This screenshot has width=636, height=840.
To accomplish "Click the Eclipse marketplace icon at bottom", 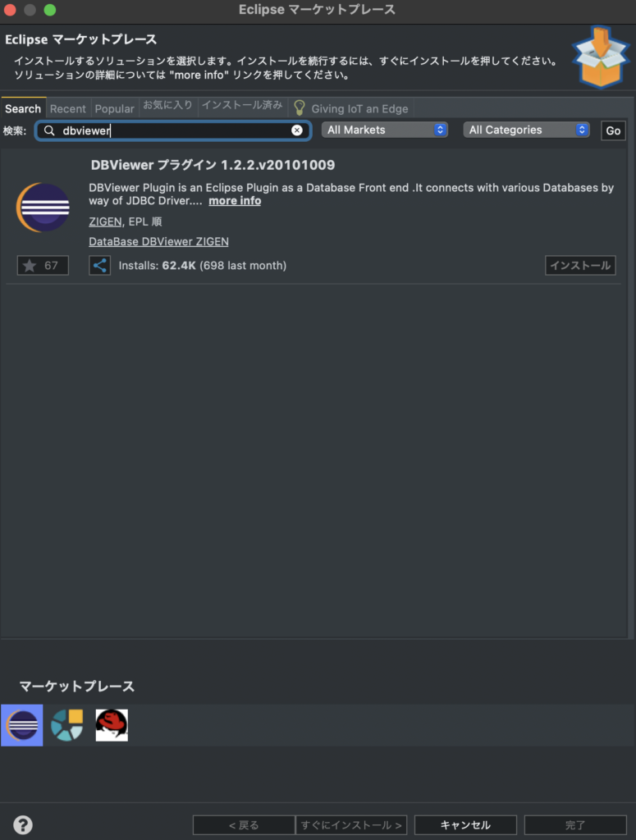I will click(x=22, y=725).
